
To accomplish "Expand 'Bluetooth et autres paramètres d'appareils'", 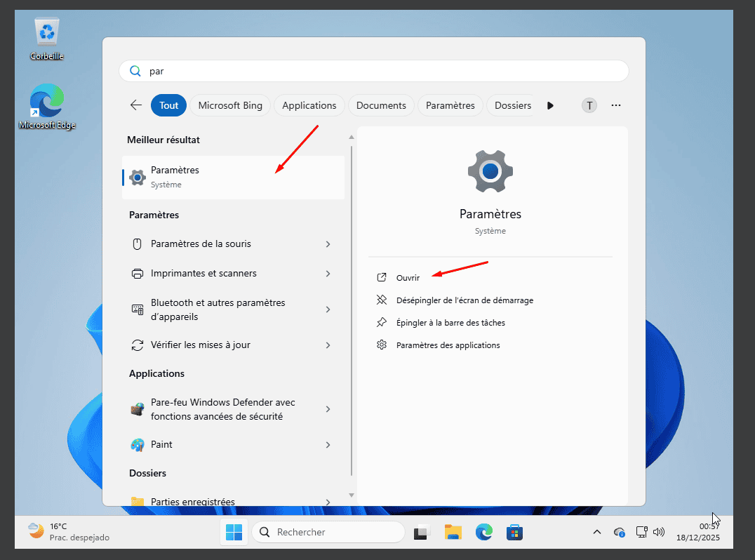I will click(x=328, y=309).
